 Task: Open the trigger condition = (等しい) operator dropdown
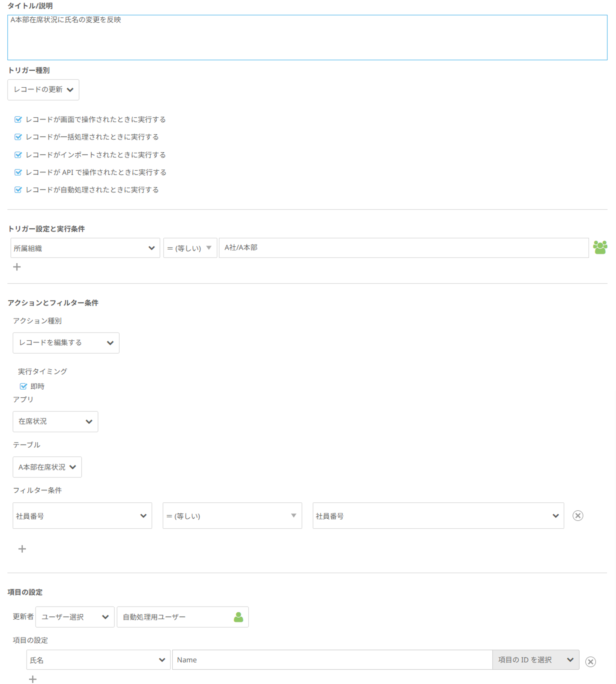190,248
